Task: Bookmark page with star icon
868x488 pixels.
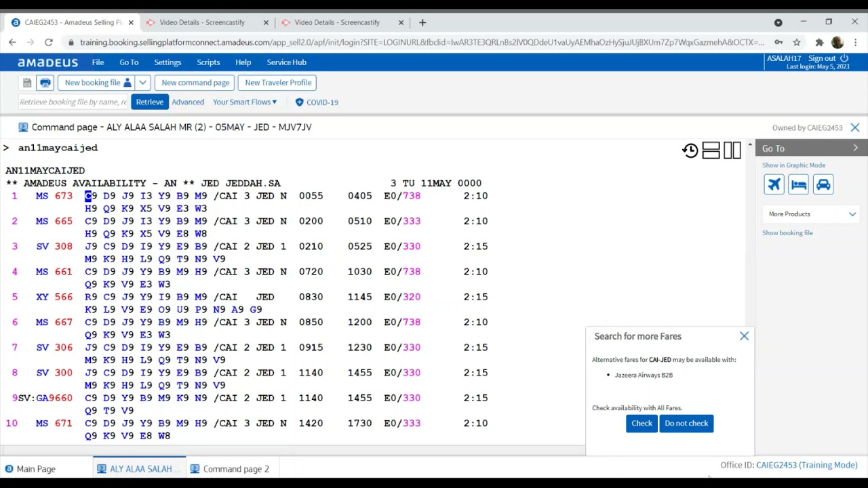Action: click(x=797, y=42)
